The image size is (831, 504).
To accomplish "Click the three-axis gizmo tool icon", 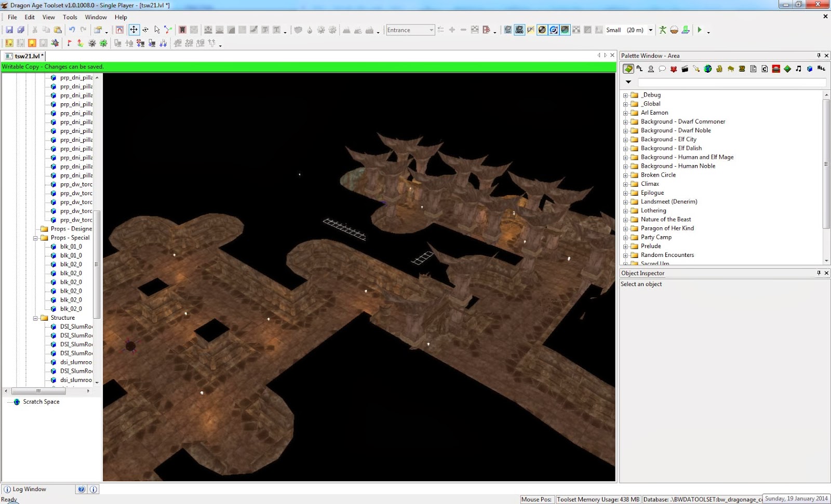I will click(x=168, y=30).
